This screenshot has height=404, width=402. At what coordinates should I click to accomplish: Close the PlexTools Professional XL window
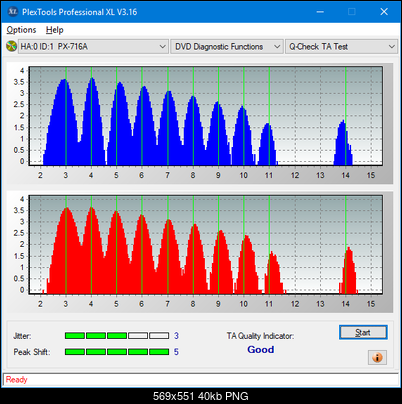384,12
